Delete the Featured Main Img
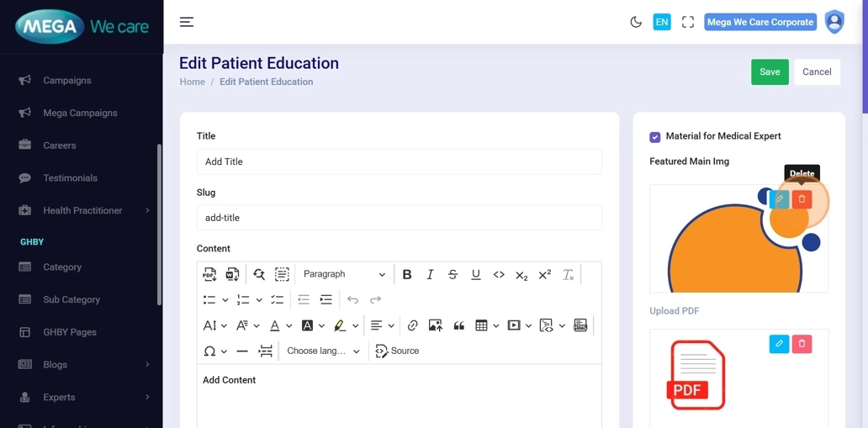 802,199
